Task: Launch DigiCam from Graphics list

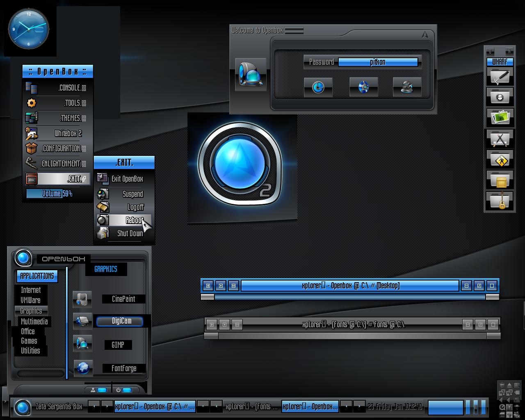Action: tap(120, 321)
